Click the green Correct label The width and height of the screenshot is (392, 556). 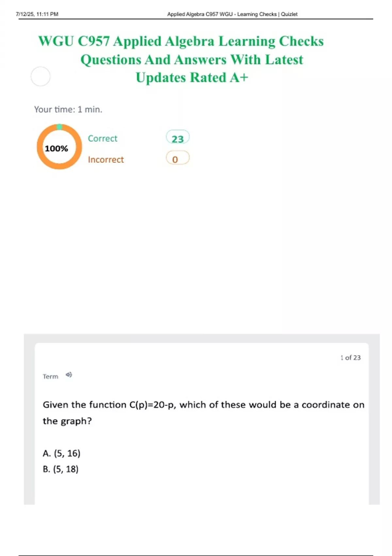[102, 138]
